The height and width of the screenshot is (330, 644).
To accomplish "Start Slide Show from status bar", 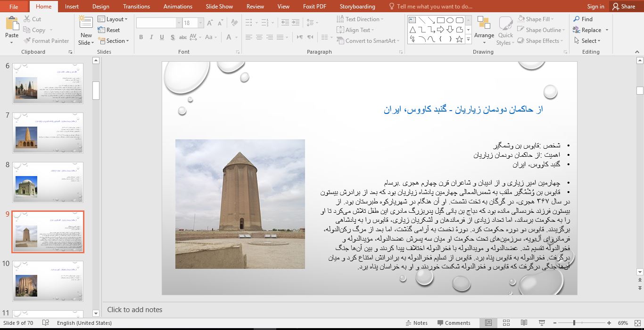I will (x=542, y=323).
